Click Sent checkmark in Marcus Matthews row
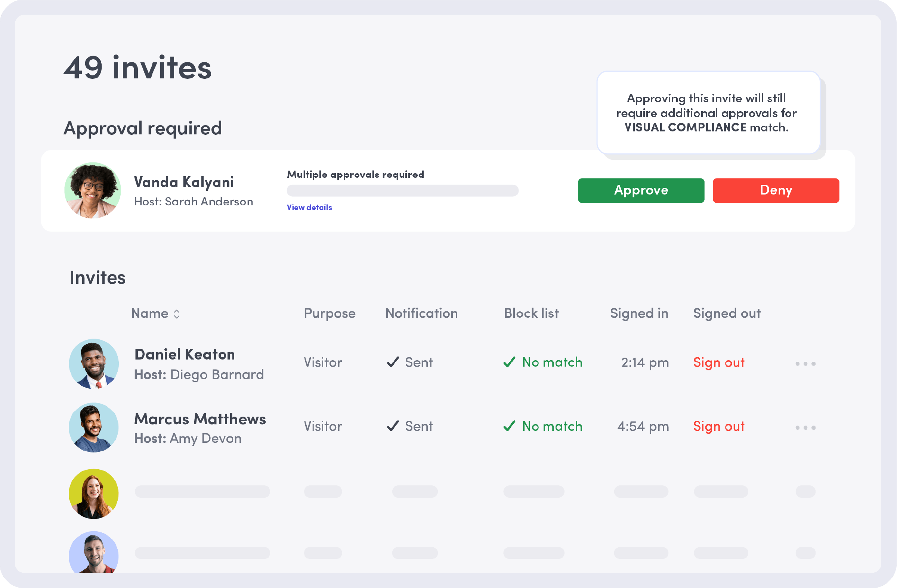 pyautogui.click(x=393, y=426)
